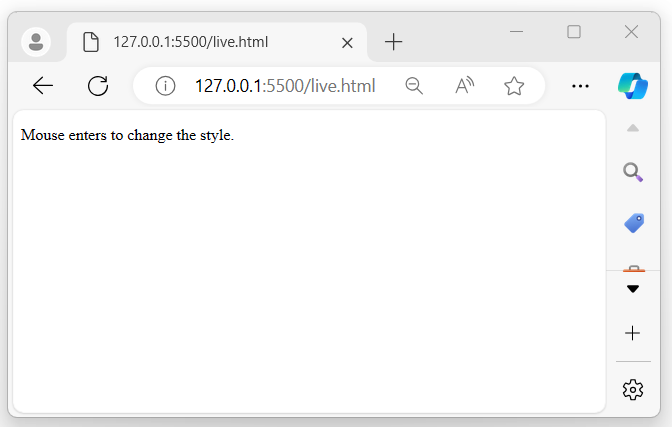Close the browser window
672x427 pixels.
(x=631, y=32)
